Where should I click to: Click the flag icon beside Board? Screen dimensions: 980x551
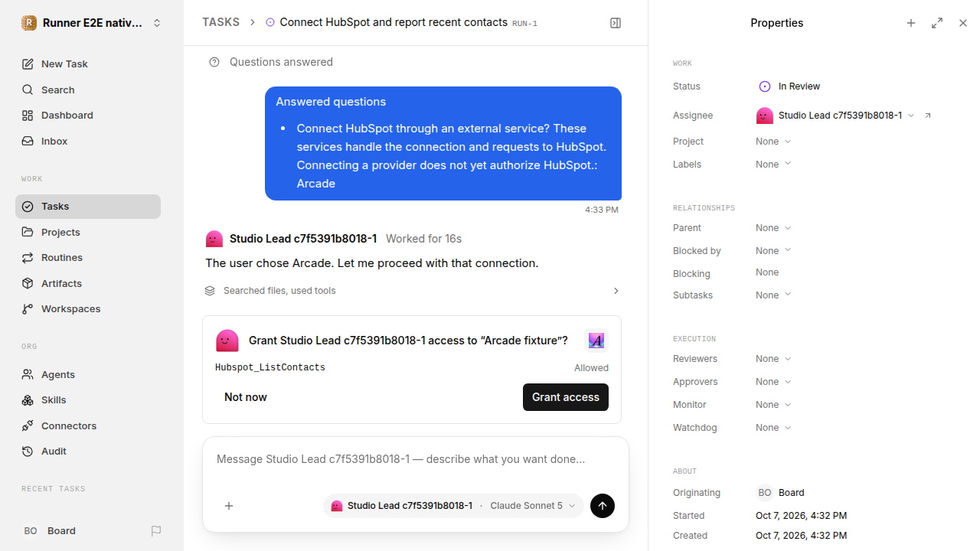[156, 531]
